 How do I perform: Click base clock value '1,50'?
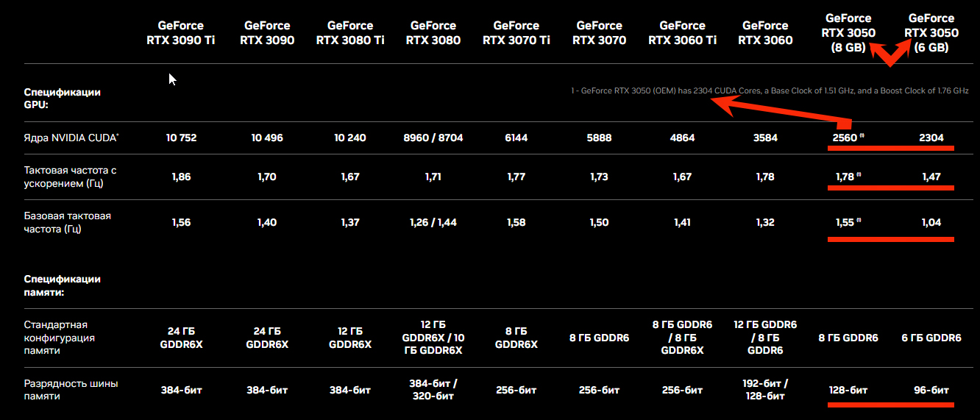[x=599, y=222]
